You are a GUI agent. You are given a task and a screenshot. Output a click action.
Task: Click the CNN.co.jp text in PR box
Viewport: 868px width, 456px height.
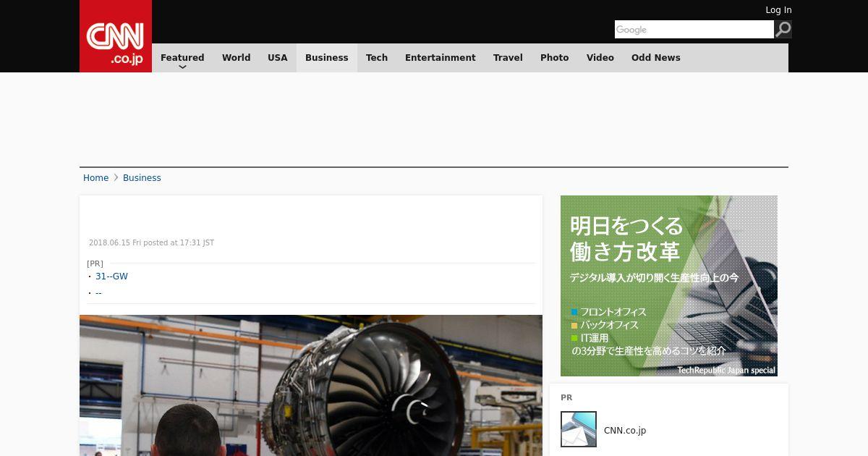[625, 431]
